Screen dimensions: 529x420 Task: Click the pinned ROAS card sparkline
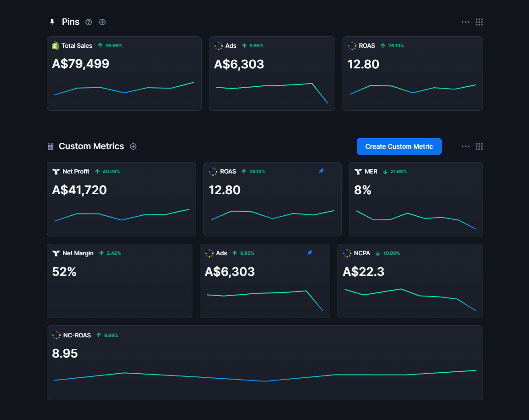pos(412,88)
